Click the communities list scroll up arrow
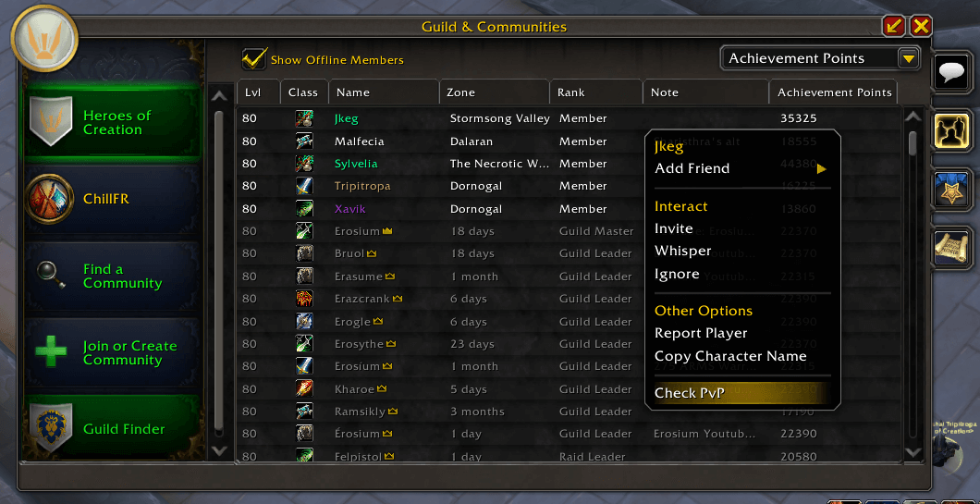The height and width of the screenshot is (504, 980). (x=219, y=96)
